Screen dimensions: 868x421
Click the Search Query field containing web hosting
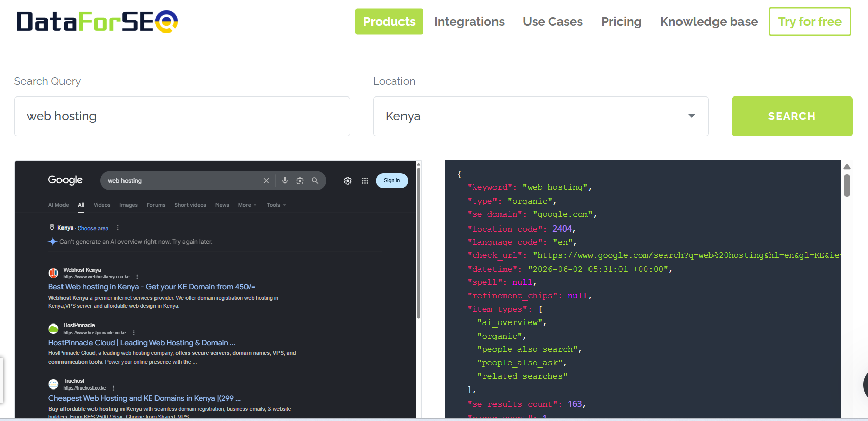[x=182, y=116]
